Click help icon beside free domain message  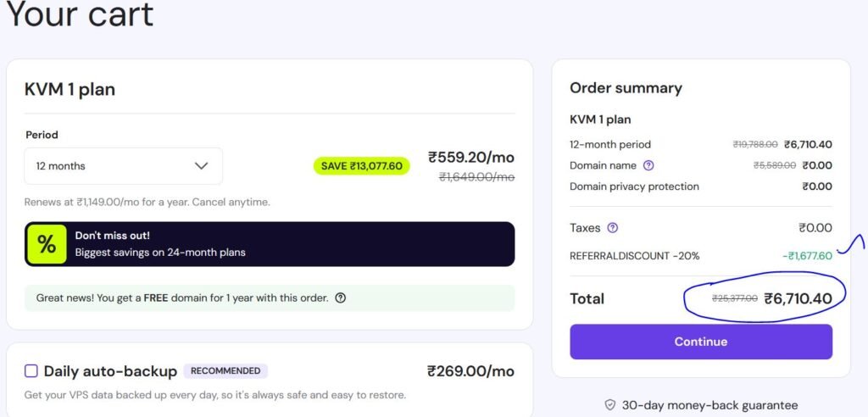[x=341, y=298]
